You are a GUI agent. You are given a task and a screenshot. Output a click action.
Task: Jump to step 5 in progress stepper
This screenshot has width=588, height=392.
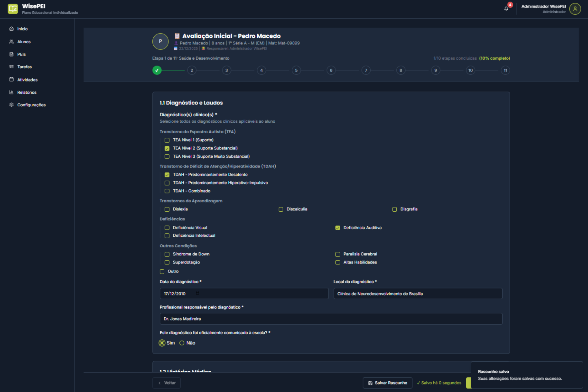(296, 70)
